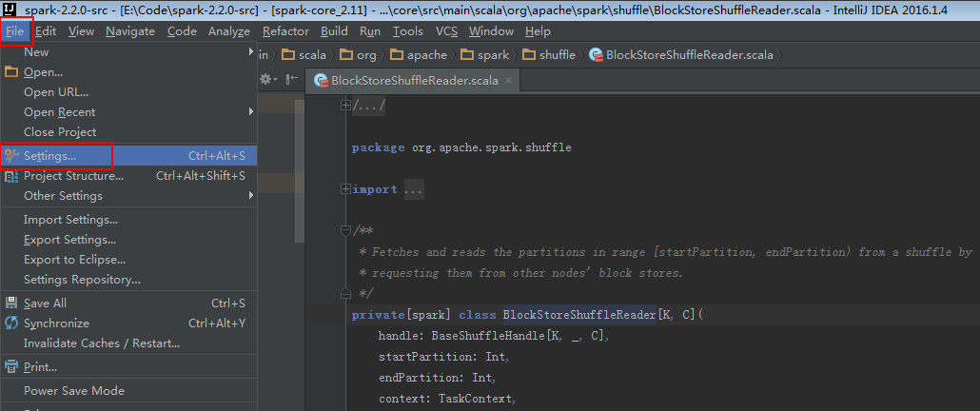The image size is (980, 411).
Task: Close the BlockStoreShuffleReader.scala tab
Action: (x=508, y=81)
